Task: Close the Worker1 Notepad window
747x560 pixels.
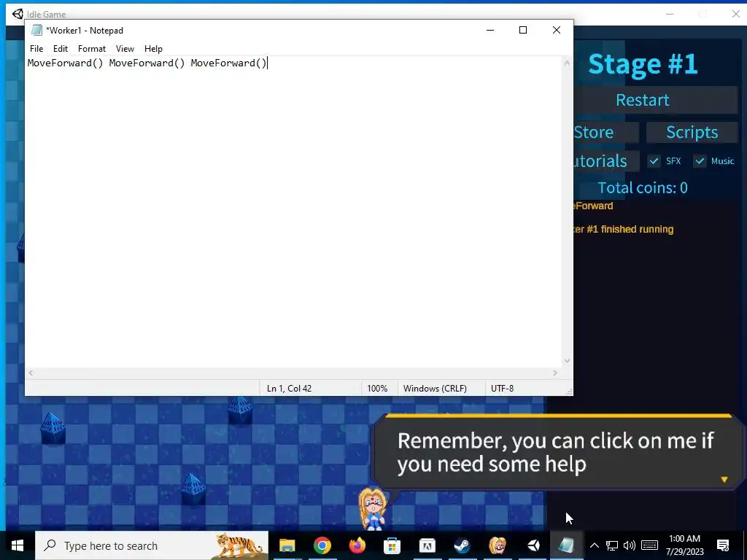Action: (557, 30)
